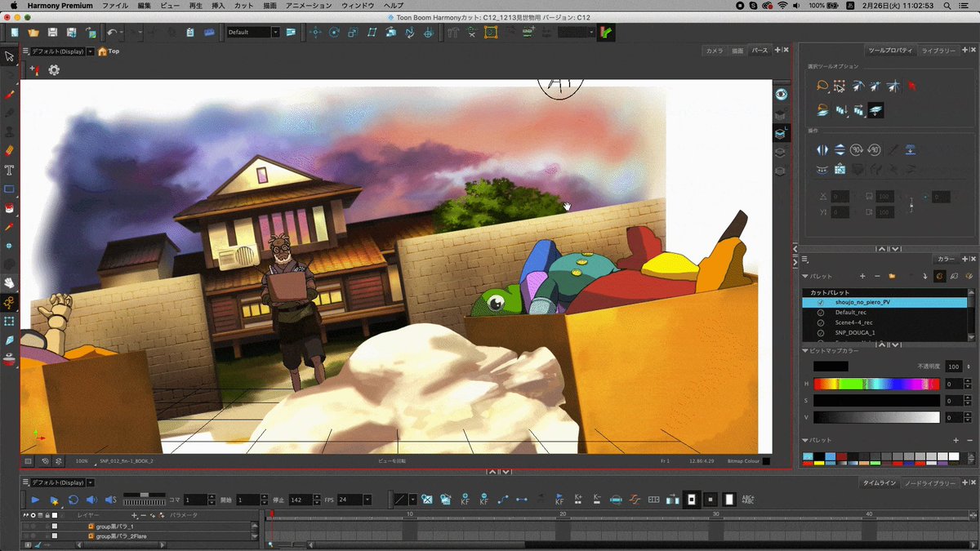Enable the Default_rec palette radio button

822,313
